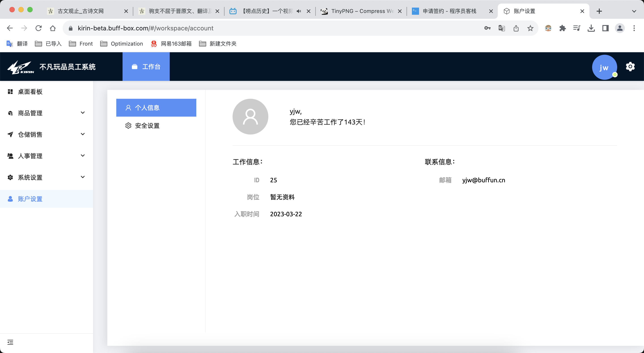
Task: Click the translate page icon in address bar
Action: tap(502, 28)
